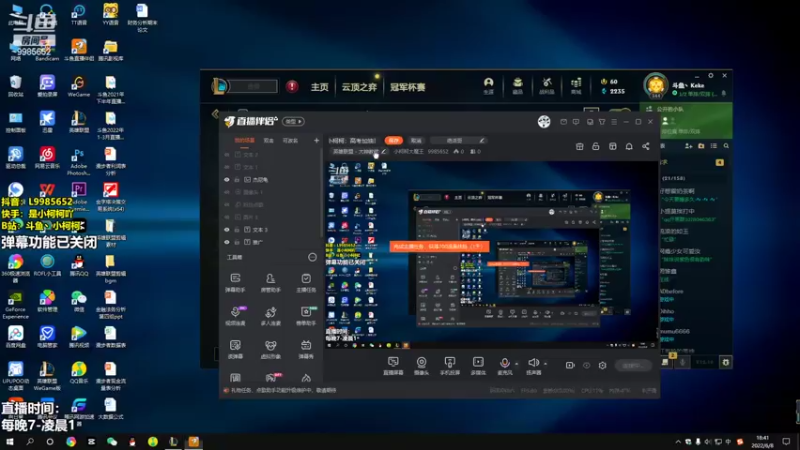The width and height of the screenshot is (800, 450).
Task: Open 冠军杯赛 tab in League client
Action: (x=408, y=87)
